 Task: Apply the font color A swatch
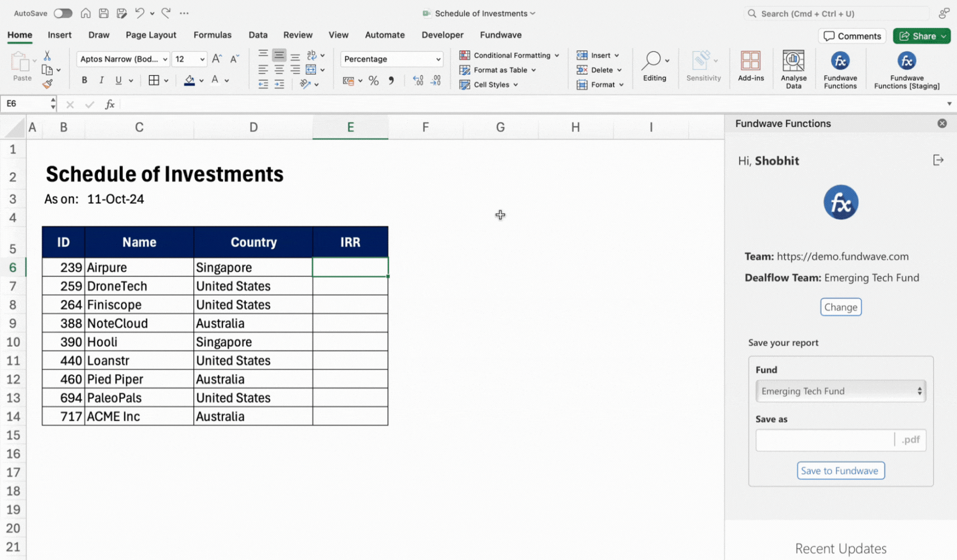tap(215, 80)
